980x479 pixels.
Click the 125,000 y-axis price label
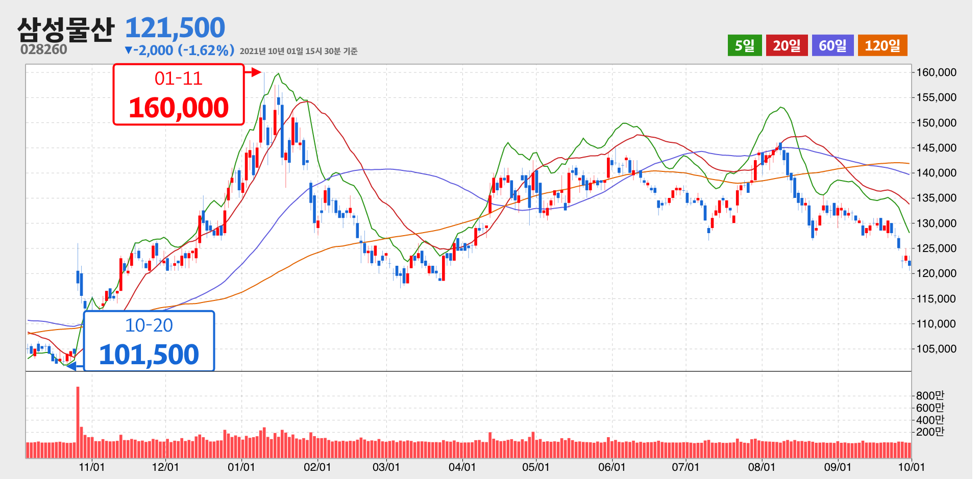click(936, 248)
